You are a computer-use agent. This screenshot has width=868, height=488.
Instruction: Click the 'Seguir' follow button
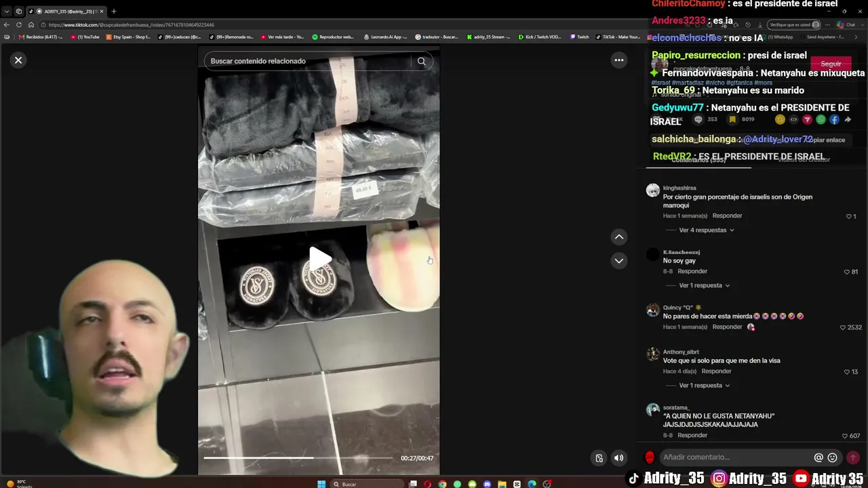(x=831, y=64)
